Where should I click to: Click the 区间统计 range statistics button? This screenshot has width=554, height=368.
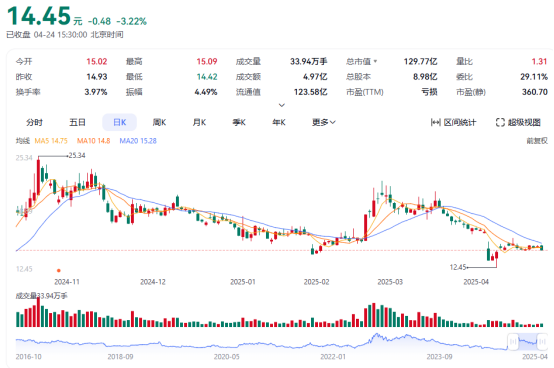[454, 123]
